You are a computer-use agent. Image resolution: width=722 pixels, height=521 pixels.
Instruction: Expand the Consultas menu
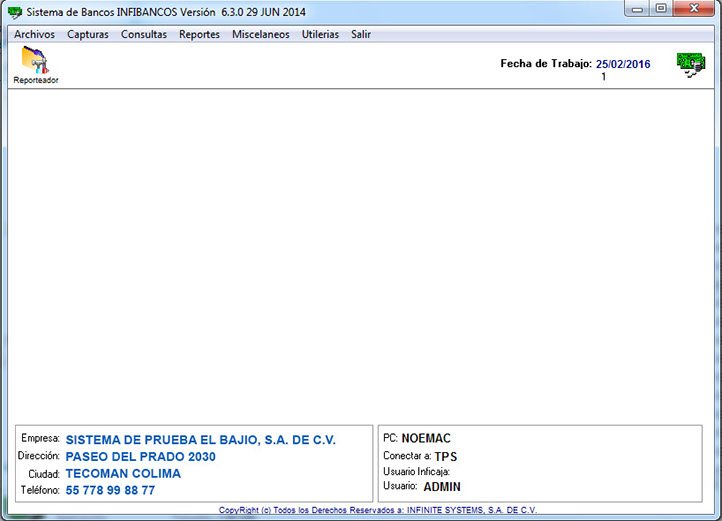[x=144, y=34]
